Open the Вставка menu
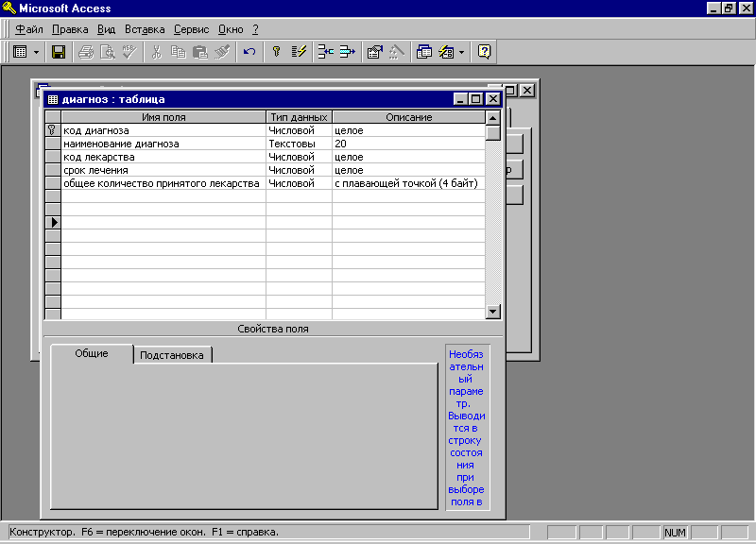Image resolution: width=756 pixels, height=544 pixels. [145, 29]
